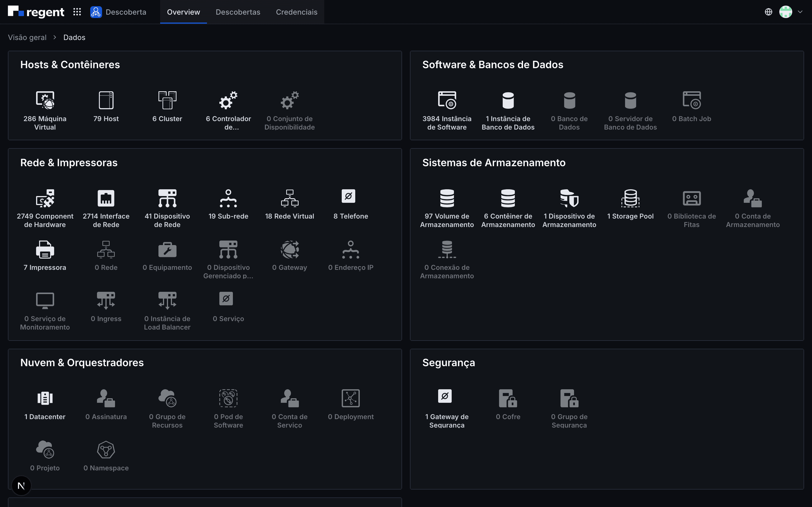
Task: Open the apps grid launcher icon
Action: click(x=77, y=12)
